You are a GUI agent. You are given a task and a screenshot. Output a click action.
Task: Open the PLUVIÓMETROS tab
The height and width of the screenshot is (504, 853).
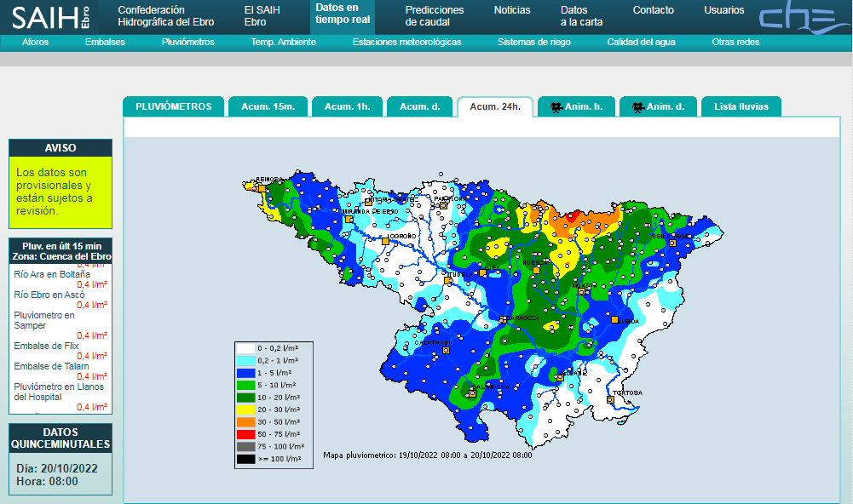pos(174,106)
